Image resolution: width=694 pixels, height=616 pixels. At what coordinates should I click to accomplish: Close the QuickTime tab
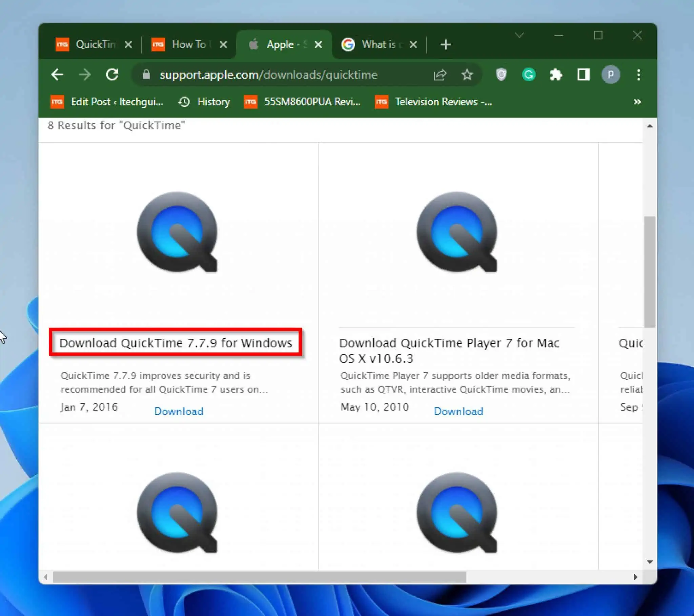pos(128,44)
